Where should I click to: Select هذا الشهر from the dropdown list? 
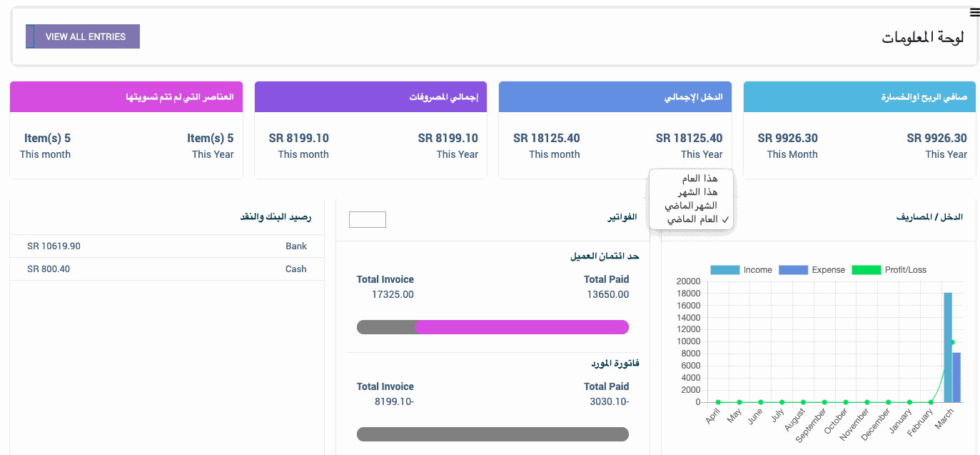click(699, 192)
